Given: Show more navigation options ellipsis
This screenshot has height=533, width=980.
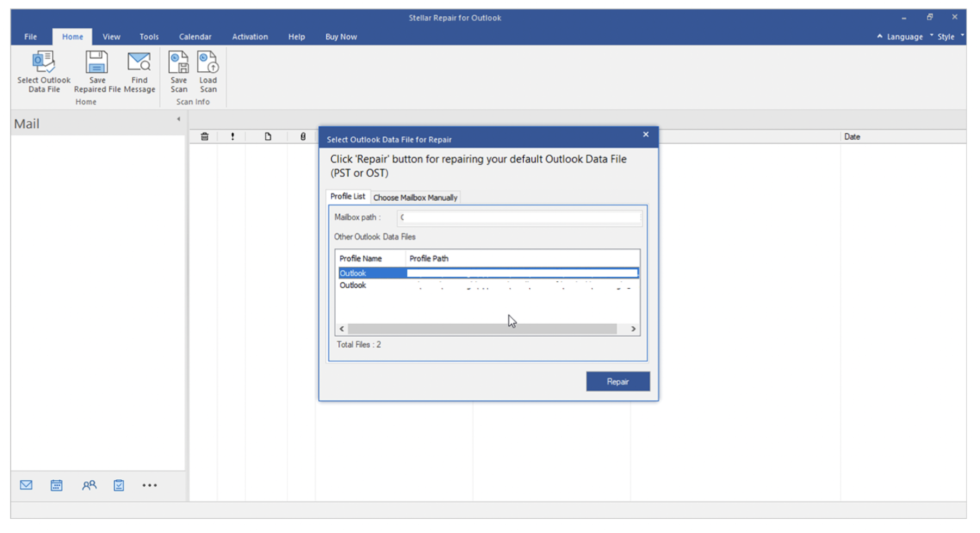Looking at the screenshot, I should (x=150, y=485).
